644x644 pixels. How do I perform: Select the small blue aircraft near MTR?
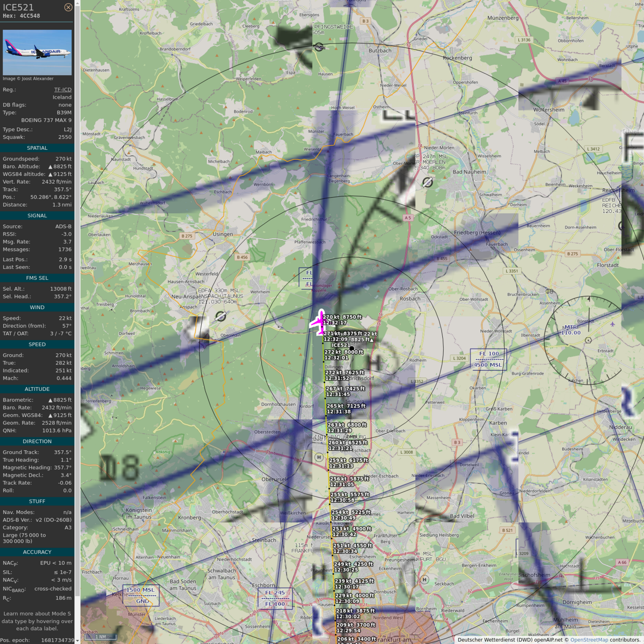[x=612, y=324]
